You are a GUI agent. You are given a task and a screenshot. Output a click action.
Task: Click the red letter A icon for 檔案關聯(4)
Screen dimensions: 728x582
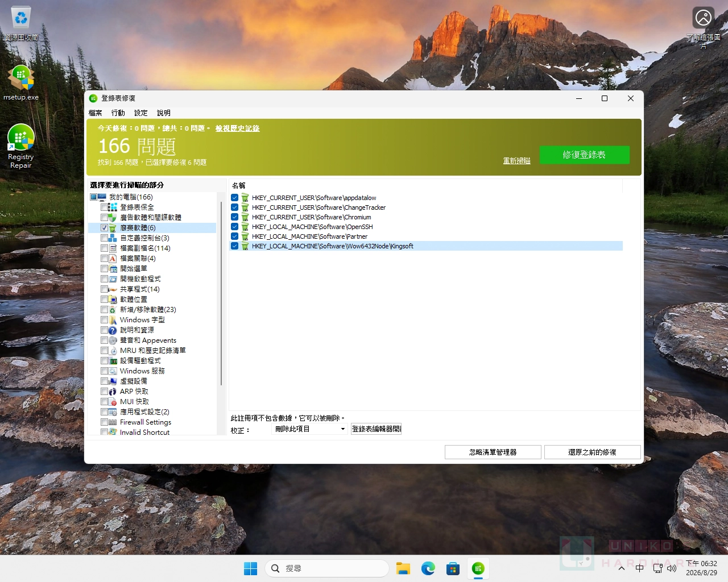(x=113, y=258)
